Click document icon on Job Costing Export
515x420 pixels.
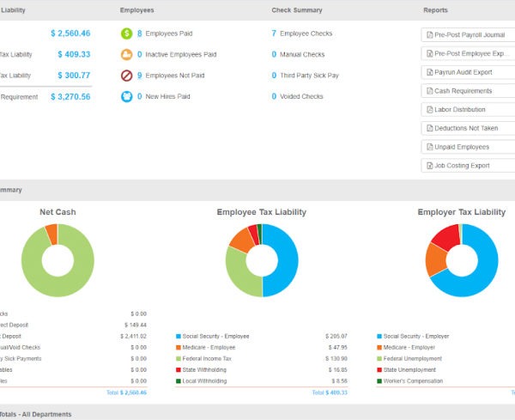[x=429, y=166]
